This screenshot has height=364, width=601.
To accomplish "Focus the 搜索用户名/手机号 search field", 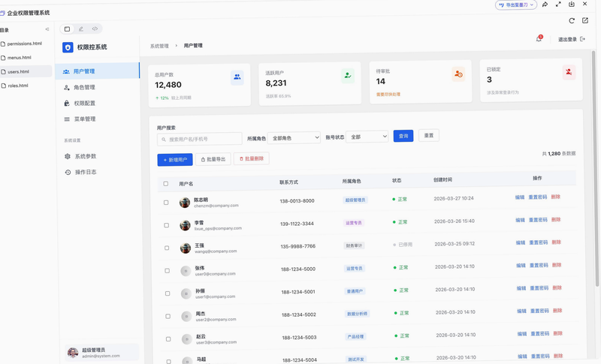I will 200,140.
